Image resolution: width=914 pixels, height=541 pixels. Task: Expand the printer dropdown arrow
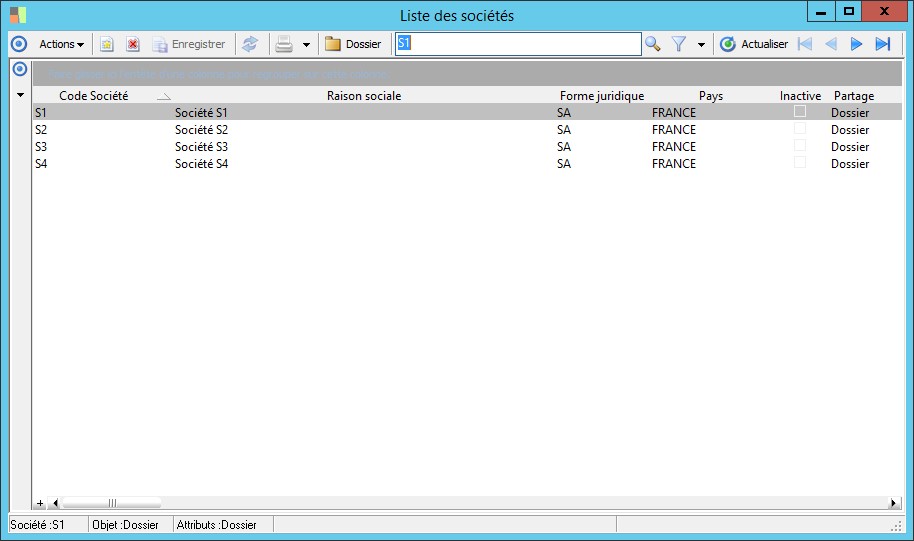coord(306,44)
